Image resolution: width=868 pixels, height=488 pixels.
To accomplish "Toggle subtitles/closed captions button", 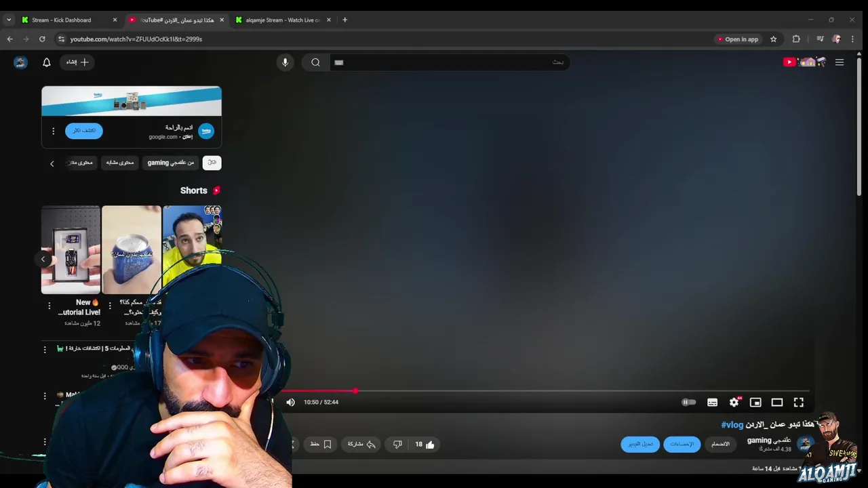I will (x=712, y=402).
